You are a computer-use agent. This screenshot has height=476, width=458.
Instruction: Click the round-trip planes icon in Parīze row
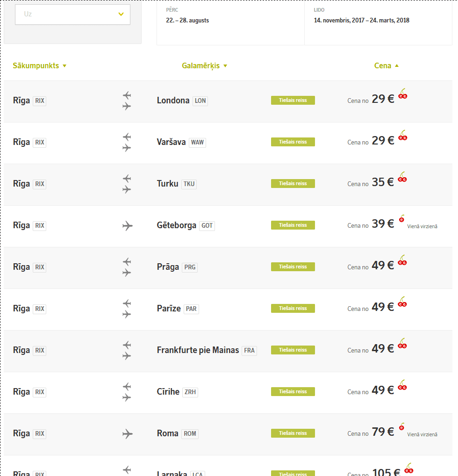(127, 309)
